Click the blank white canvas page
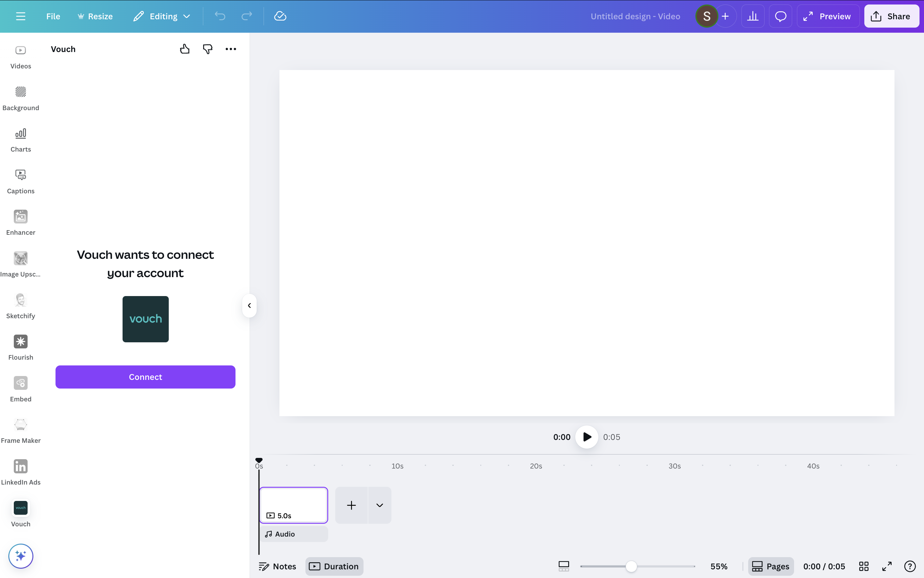 click(586, 243)
